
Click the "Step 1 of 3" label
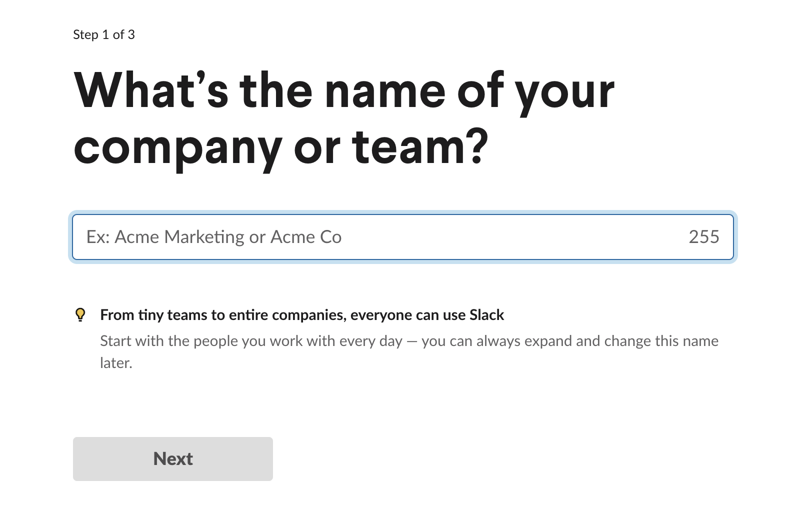pyautogui.click(x=104, y=34)
